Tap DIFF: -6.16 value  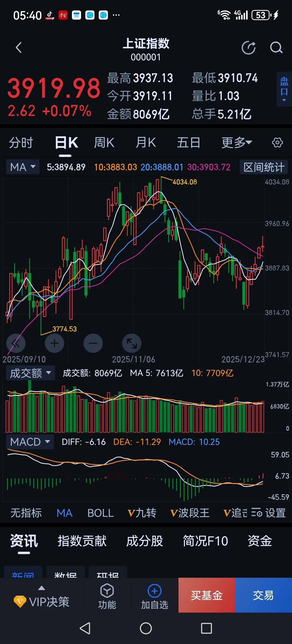[x=84, y=442]
